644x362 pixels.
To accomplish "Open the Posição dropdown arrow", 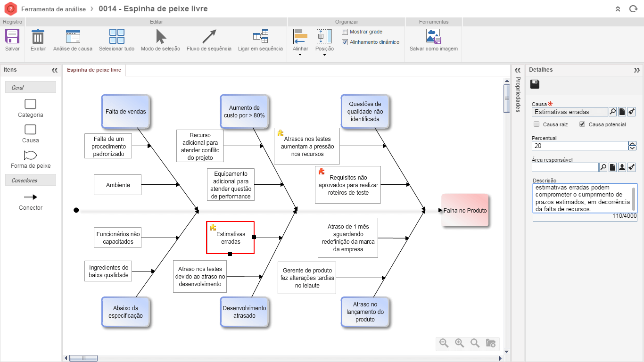I will (324, 55).
